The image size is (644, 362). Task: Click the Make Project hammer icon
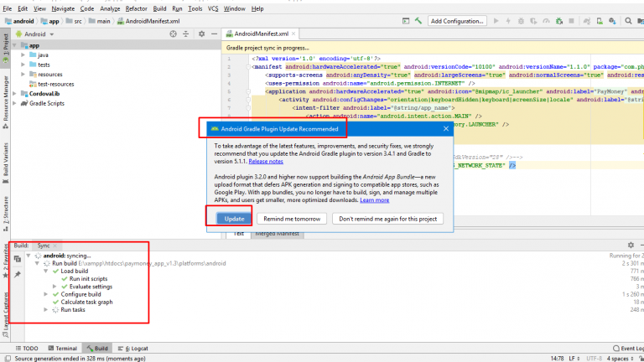[x=418, y=21]
